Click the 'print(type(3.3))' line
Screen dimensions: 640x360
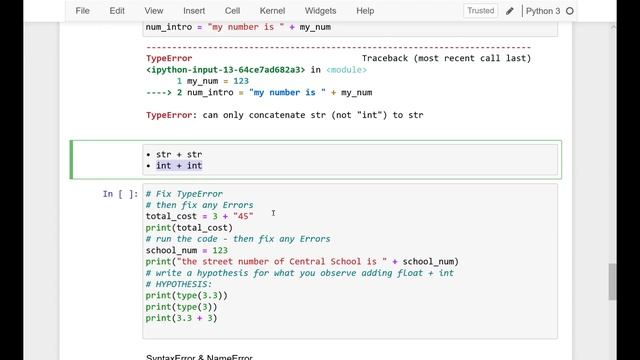pyautogui.click(x=187, y=296)
